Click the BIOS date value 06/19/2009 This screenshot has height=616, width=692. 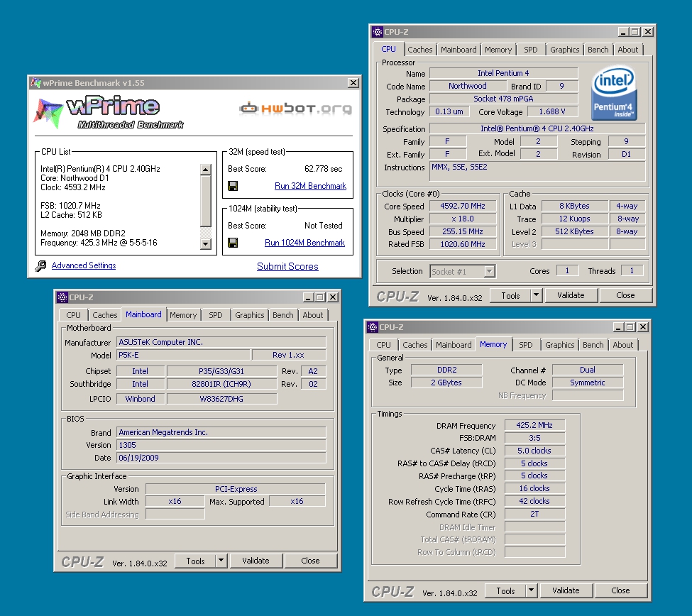(x=221, y=458)
